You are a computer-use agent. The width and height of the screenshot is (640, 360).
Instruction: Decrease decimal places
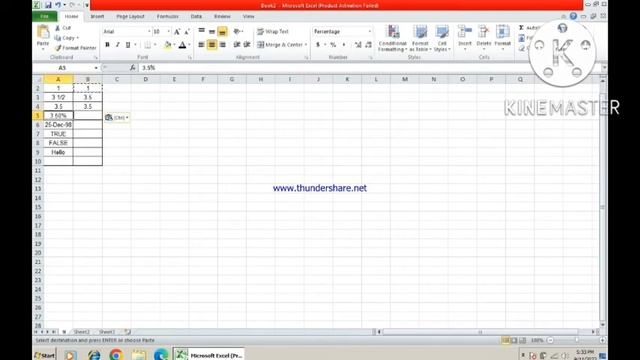tap(368, 44)
